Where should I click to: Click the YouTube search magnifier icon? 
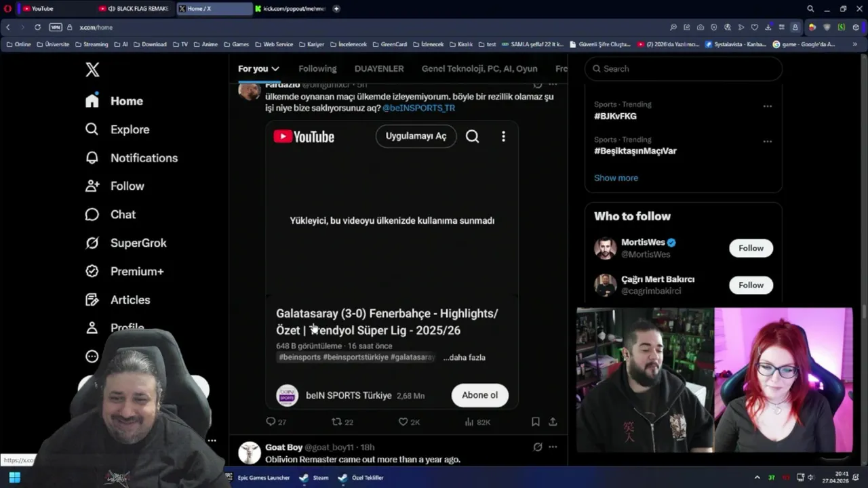point(473,136)
